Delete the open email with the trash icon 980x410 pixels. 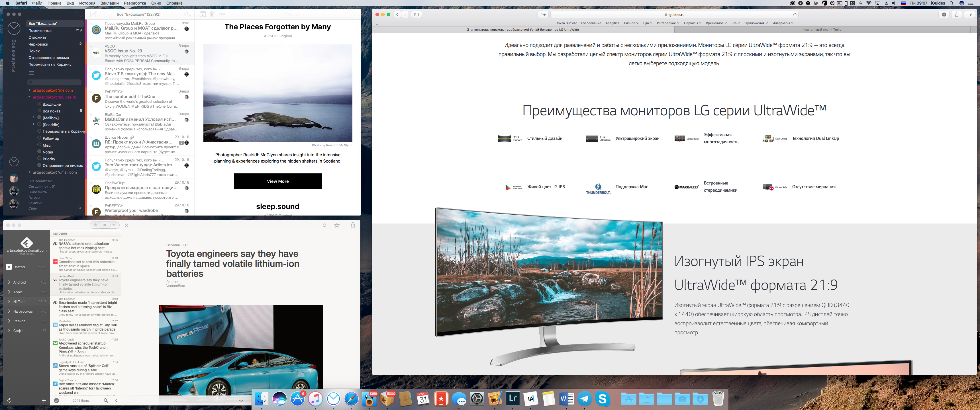tap(212, 14)
